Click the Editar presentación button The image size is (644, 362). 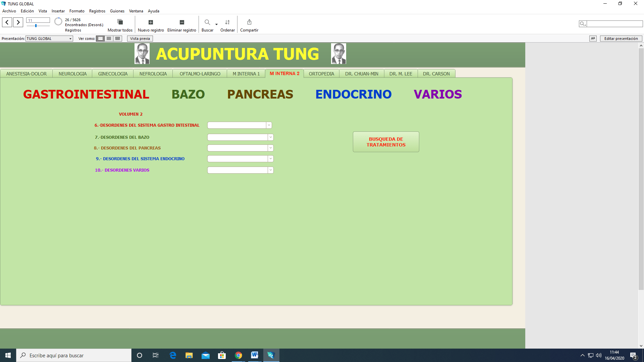tap(621, 39)
